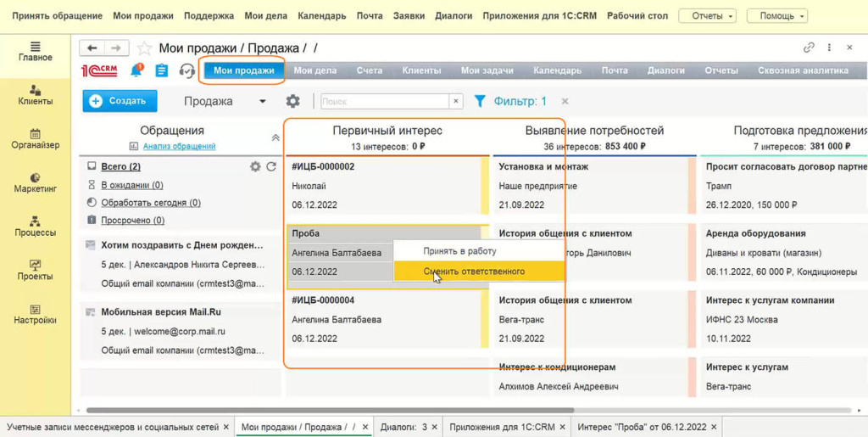The width and height of the screenshot is (868, 437).
Task: Refresh the Обращения list
Action: click(x=271, y=167)
